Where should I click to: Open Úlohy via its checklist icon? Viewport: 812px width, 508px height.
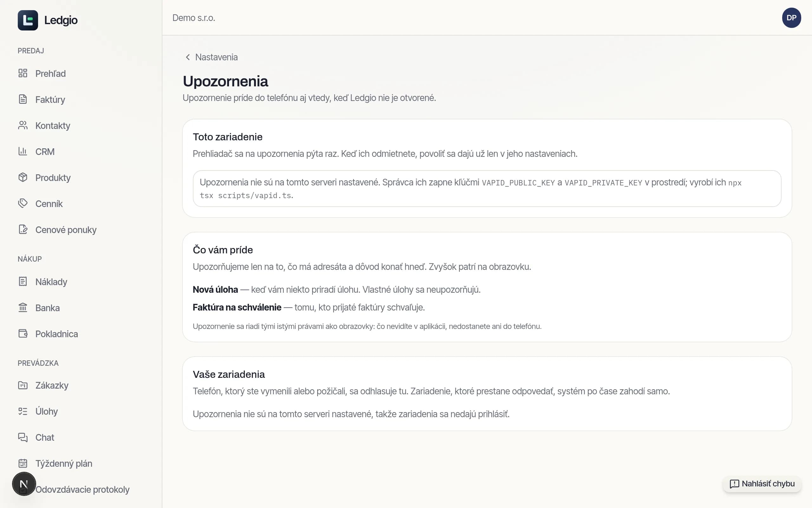(x=23, y=411)
